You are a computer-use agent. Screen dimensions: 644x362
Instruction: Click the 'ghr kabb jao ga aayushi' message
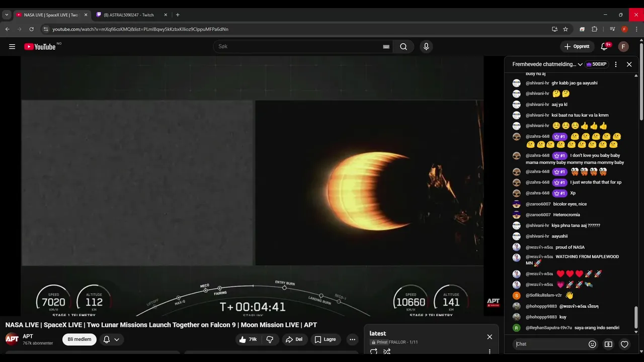pyautogui.click(x=575, y=83)
